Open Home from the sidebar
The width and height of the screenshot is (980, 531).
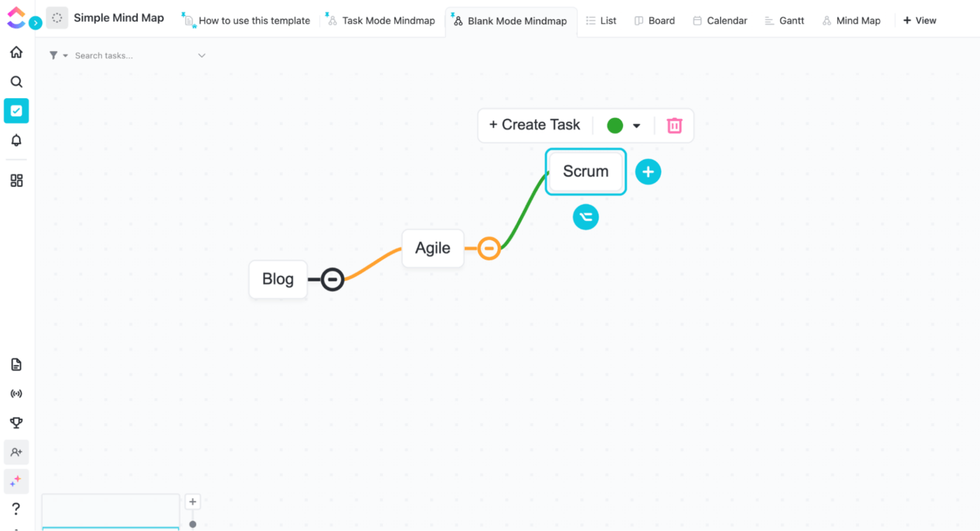click(x=16, y=53)
